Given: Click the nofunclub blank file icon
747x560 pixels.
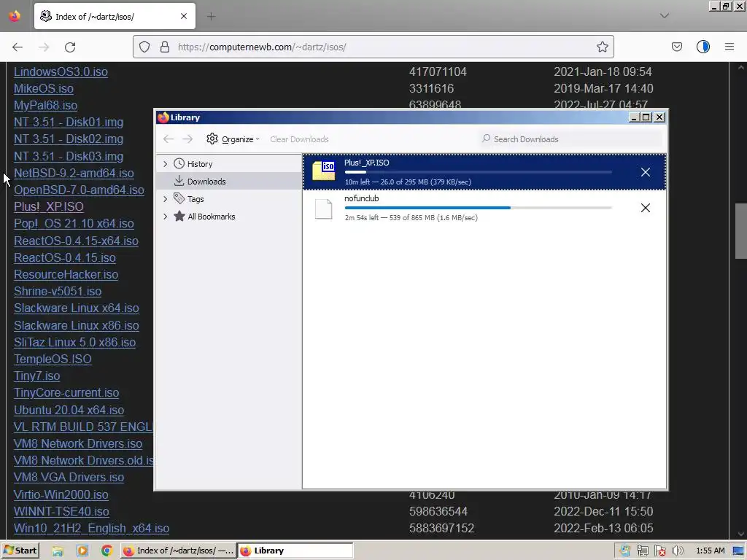Looking at the screenshot, I should click(x=324, y=209).
